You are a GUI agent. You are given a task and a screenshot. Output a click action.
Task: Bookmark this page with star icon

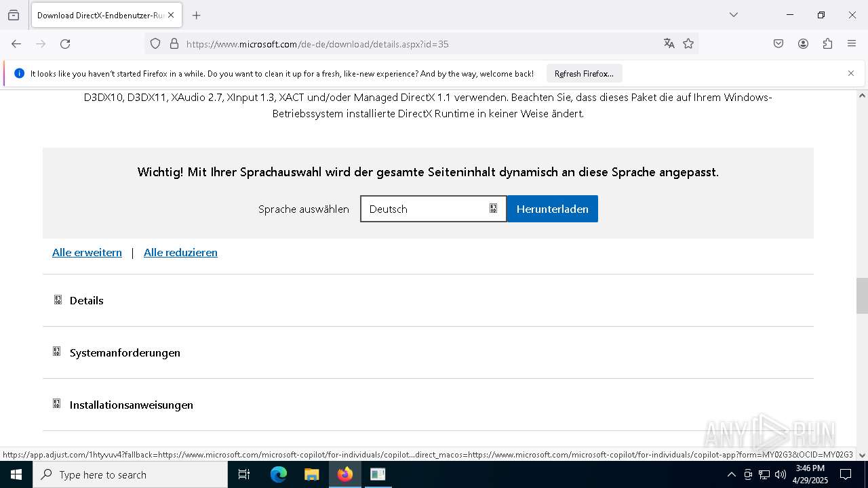688,44
